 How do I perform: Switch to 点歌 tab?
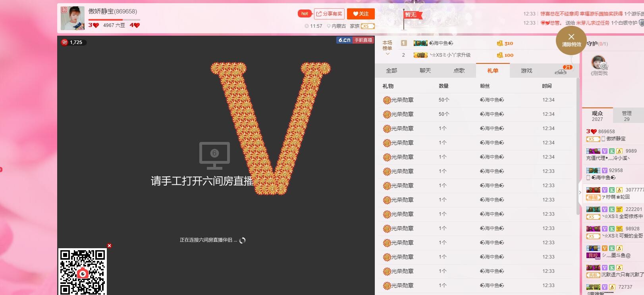pos(459,70)
